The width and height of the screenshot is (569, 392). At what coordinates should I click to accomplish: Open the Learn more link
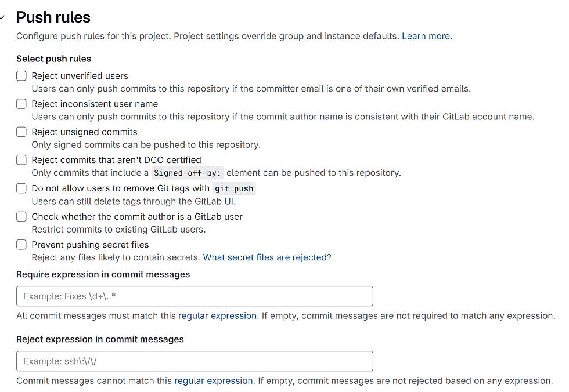tap(427, 36)
